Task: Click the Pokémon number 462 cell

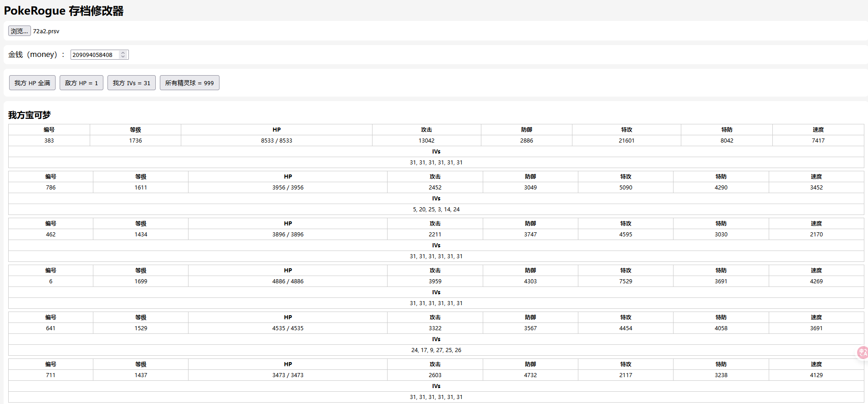Action: 51,235
